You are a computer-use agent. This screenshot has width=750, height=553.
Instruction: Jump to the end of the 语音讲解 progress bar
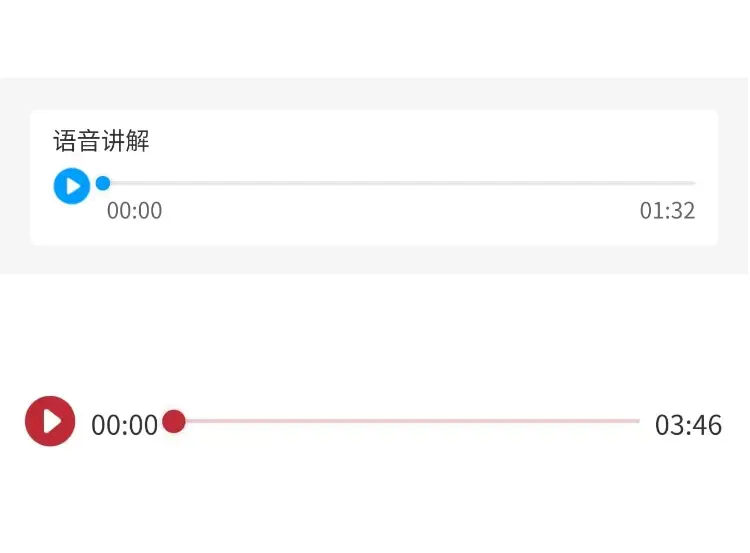(693, 183)
